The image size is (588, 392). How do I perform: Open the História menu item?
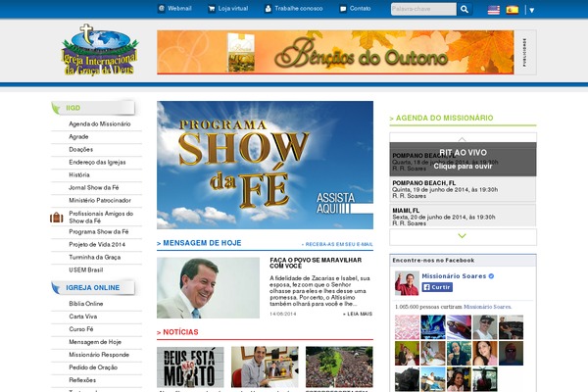click(x=79, y=174)
